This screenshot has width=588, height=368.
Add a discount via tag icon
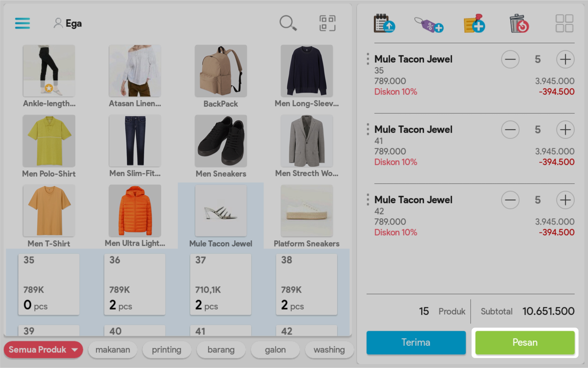tap(429, 24)
